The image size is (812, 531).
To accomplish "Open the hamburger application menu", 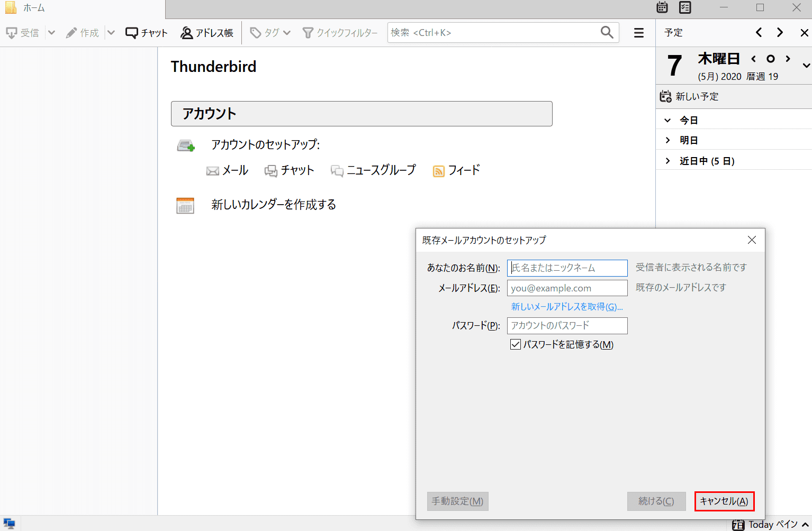I will pos(639,33).
